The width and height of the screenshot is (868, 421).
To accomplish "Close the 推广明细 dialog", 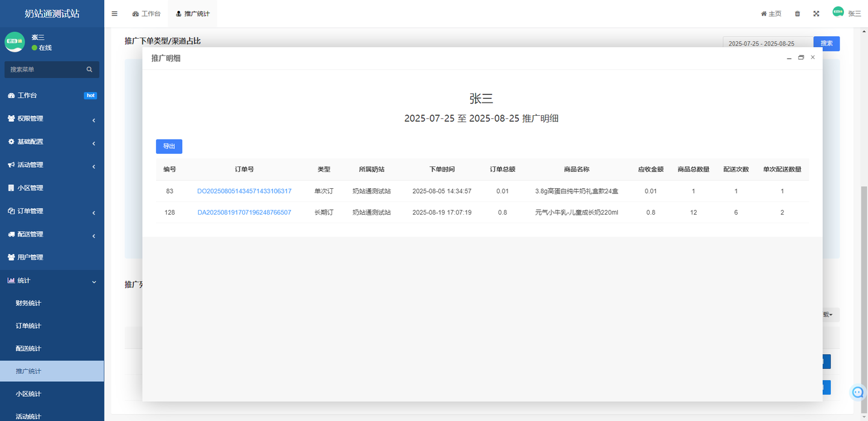I will 813,57.
